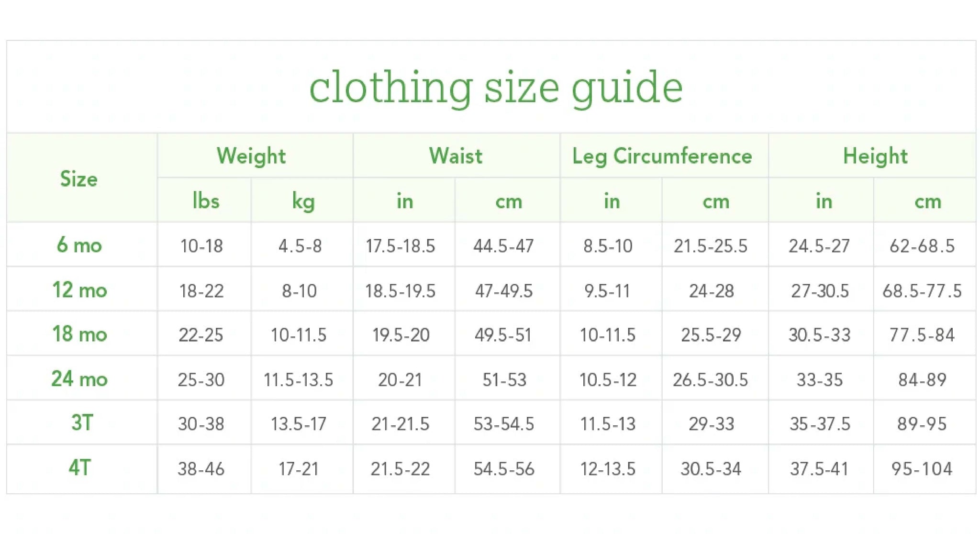This screenshot has width=980, height=534.
Task: Click the Weight column header
Action: (251, 156)
